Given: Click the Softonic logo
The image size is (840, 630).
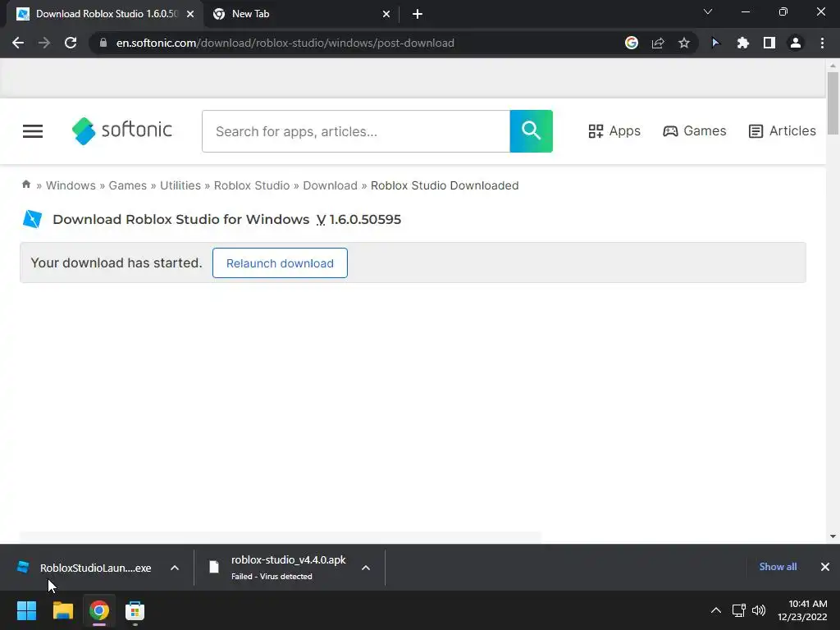Looking at the screenshot, I should 121,130.
